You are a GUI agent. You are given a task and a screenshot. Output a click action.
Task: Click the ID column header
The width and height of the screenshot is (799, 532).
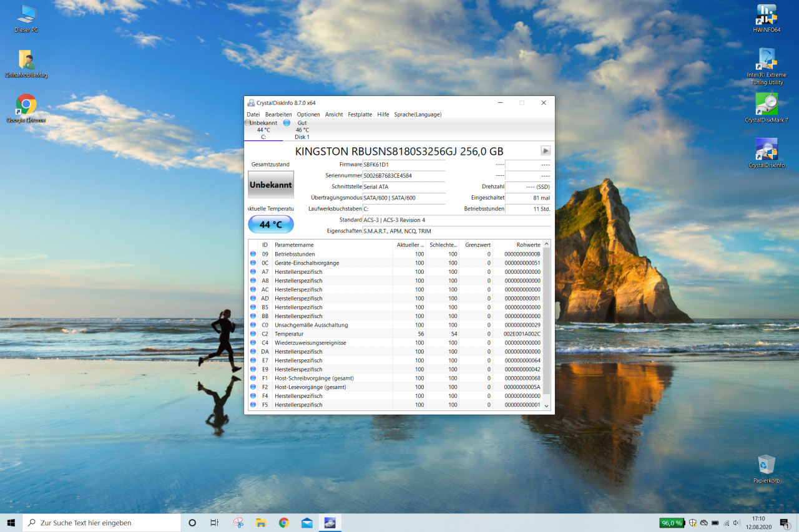click(265, 244)
